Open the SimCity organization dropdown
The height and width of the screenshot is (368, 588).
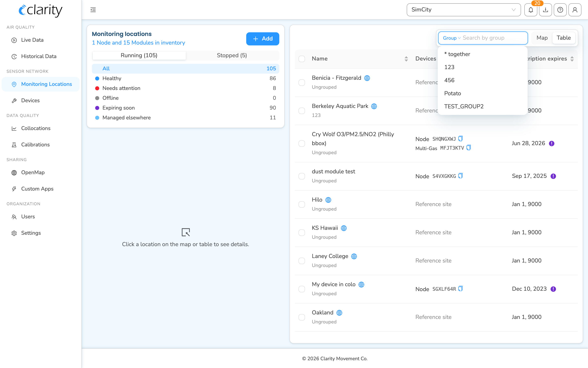(464, 10)
